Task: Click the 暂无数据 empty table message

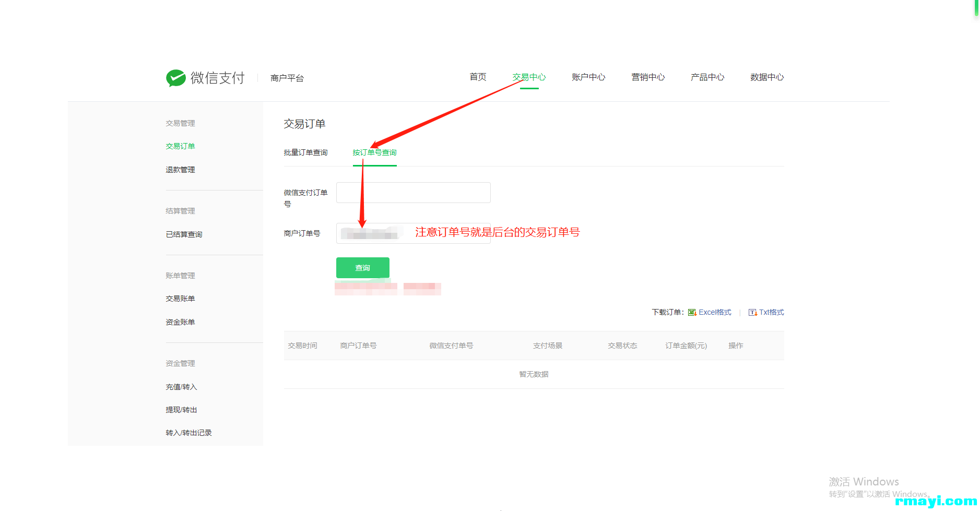Action: [534, 374]
